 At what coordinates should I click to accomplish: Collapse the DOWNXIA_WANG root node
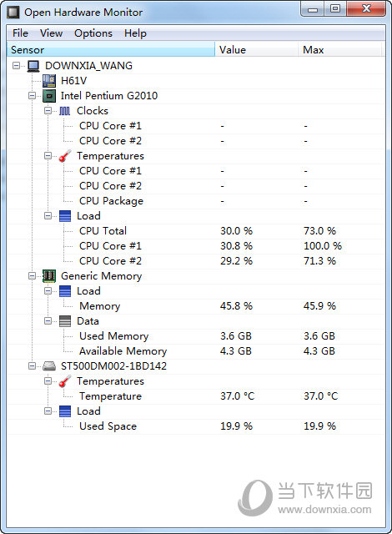click(16, 65)
